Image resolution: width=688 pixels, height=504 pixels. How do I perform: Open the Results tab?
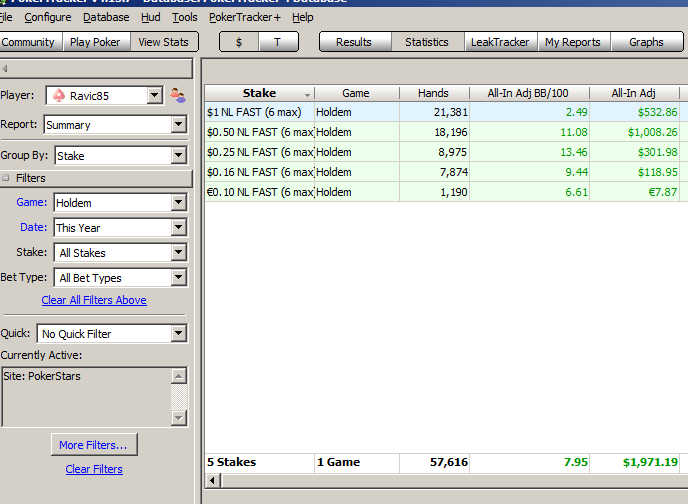click(x=354, y=42)
